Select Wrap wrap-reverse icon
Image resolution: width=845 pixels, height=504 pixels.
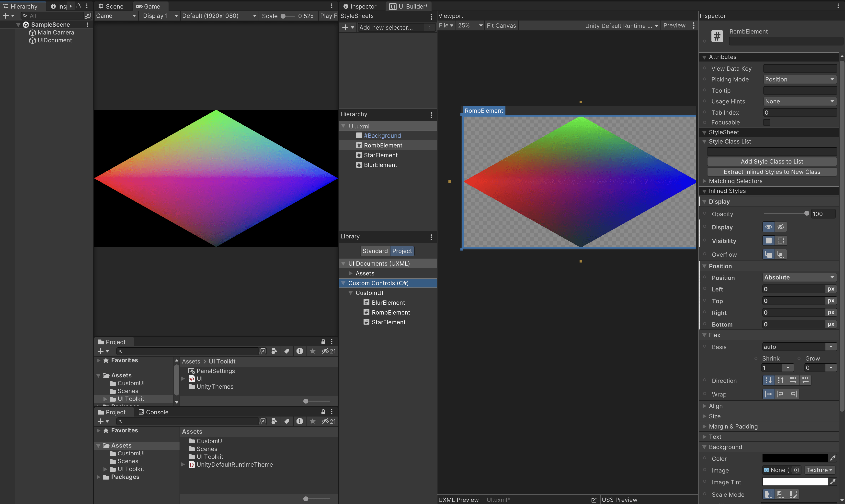tap(793, 394)
